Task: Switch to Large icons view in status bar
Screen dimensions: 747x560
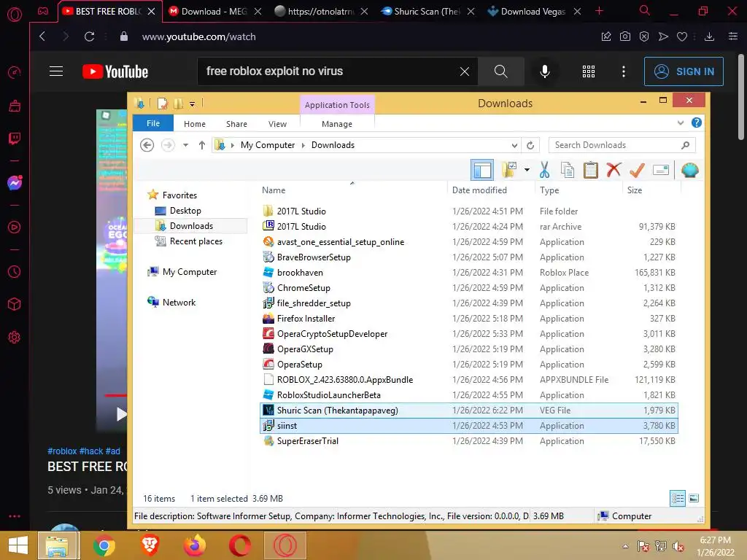Action: 694,498
